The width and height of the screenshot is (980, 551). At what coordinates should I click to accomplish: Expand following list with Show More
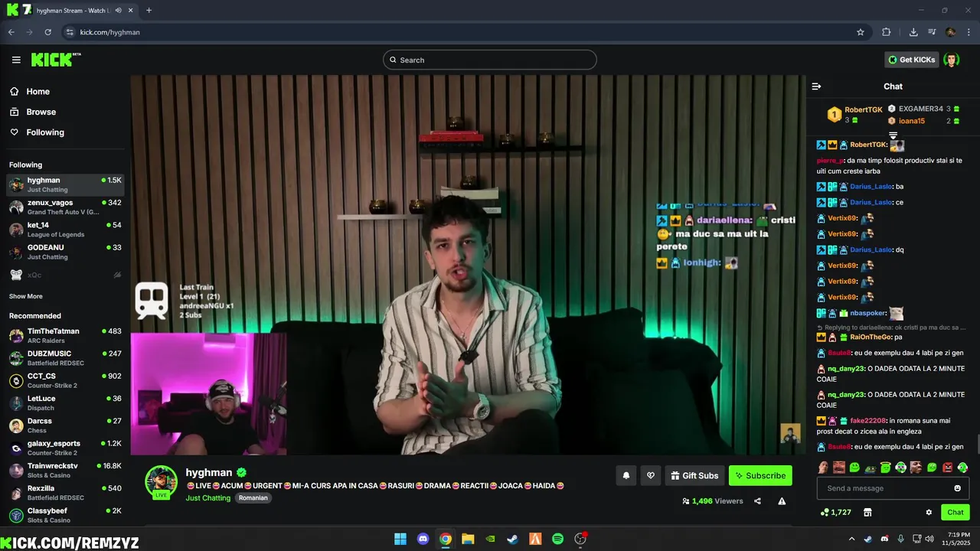click(x=26, y=296)
